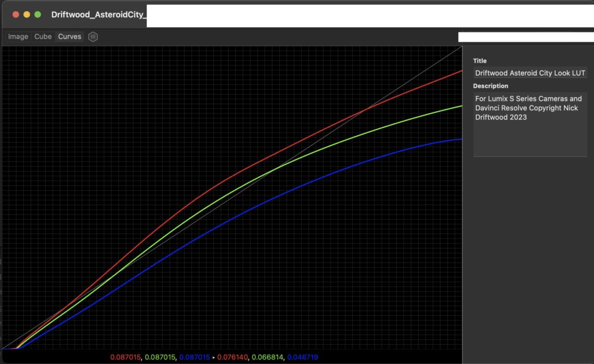
Task: Click the Title label in side panel
Action: point(480,61)
